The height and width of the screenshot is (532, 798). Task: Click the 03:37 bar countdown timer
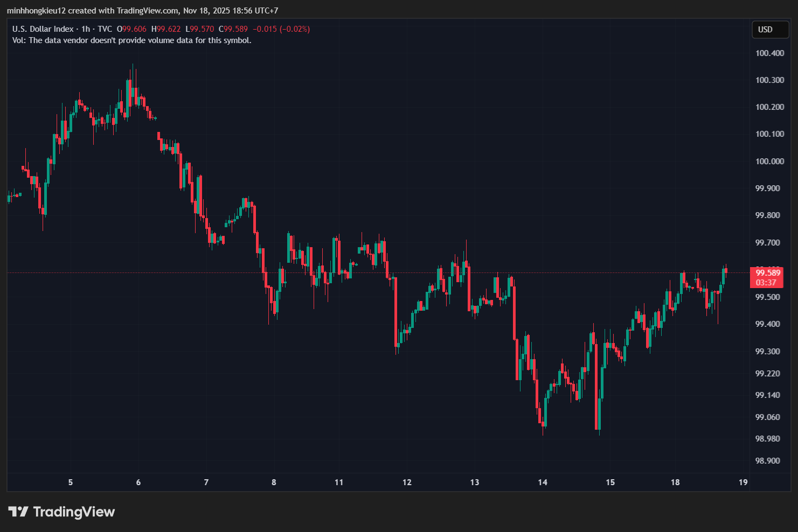coord(766,283)
